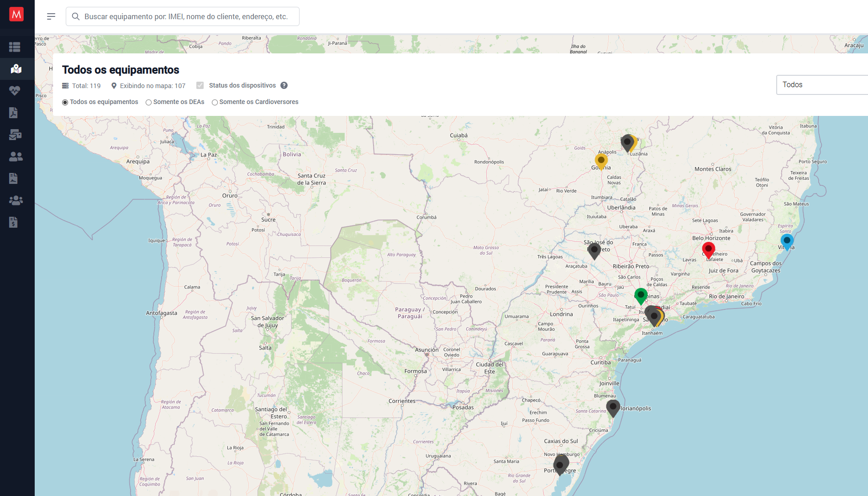Open the reports document section
Viewport: 868px width, 496px height.
coord(14,178)
